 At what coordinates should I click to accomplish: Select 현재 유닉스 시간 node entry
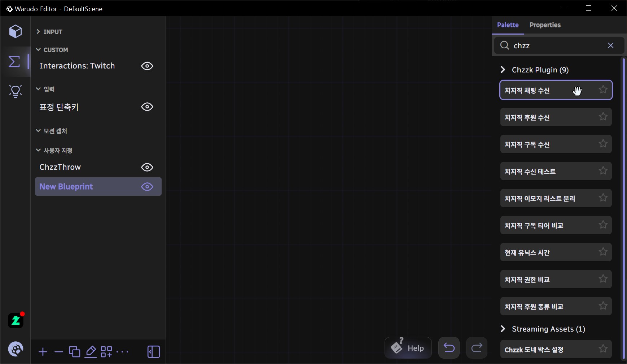(x=556, y=252)
